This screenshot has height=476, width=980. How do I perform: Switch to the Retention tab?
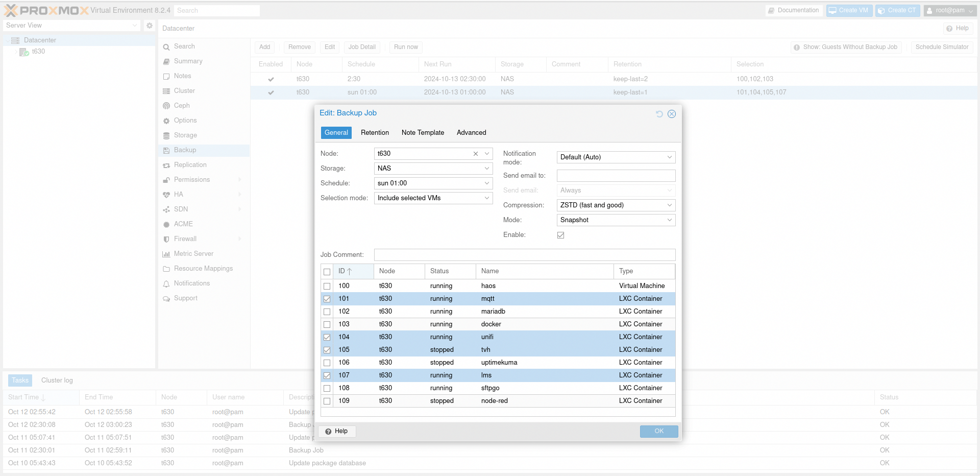click(x=375, y=133)
